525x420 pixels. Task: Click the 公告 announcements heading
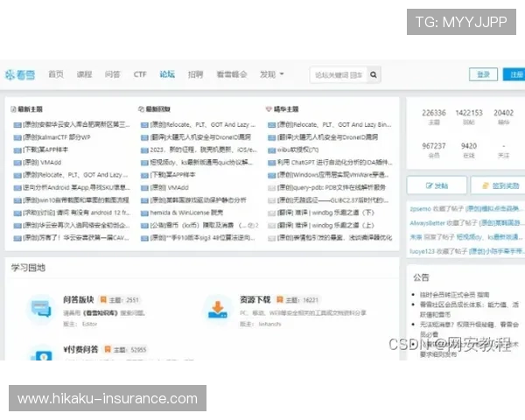pos(421,277)
